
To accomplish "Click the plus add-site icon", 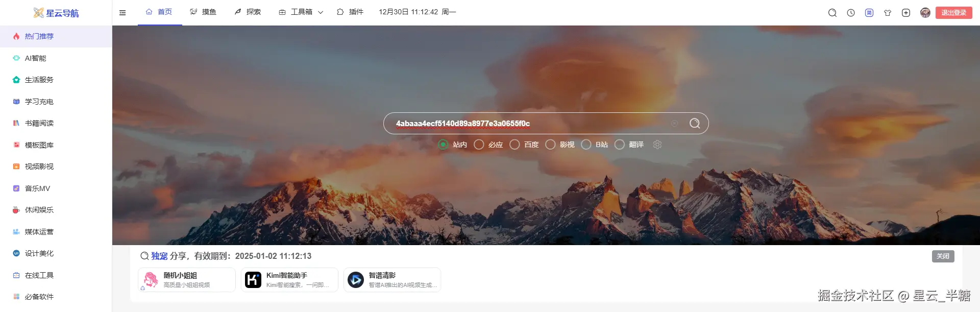I will click(x=906, y=13).
